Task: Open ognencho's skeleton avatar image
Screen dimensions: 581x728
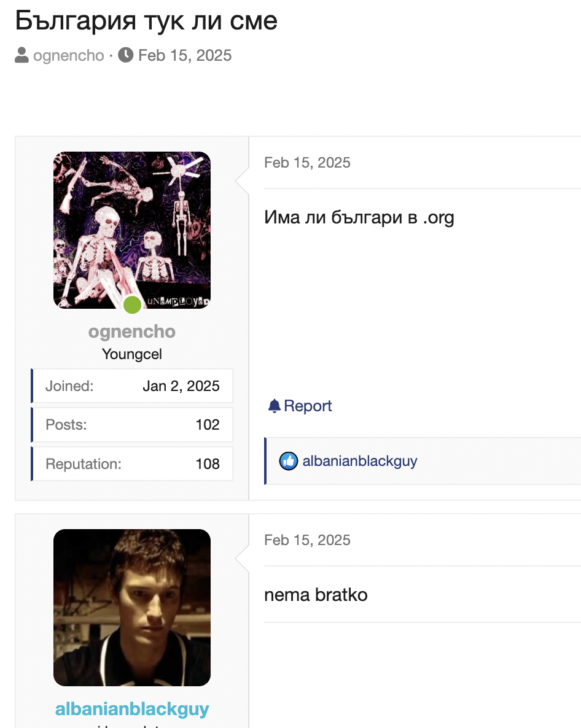Action: click(x=132, y=230)
